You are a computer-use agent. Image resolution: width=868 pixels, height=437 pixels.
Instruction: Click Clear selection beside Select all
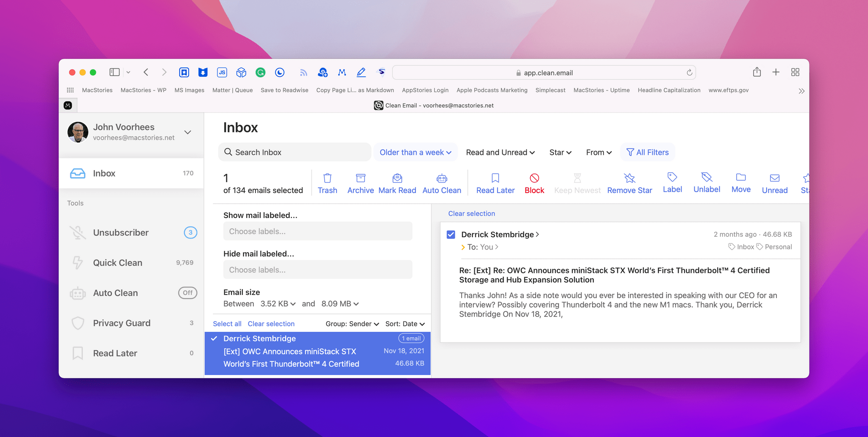(x=271, y=324)
